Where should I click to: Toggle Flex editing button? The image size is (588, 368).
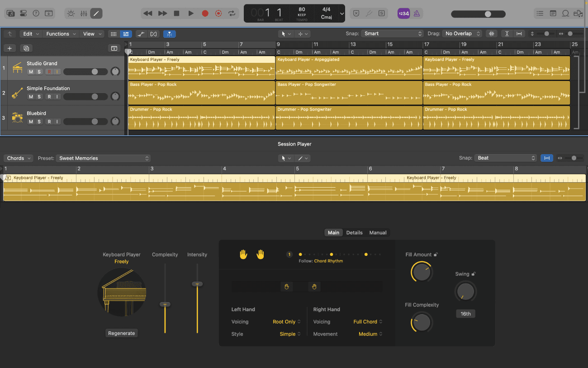pos(153,34)
